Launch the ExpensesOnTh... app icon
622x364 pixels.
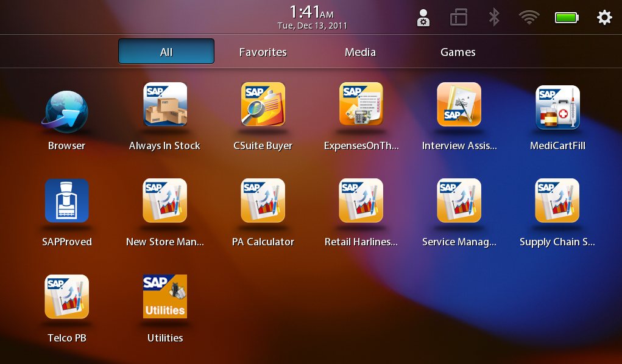361,104
